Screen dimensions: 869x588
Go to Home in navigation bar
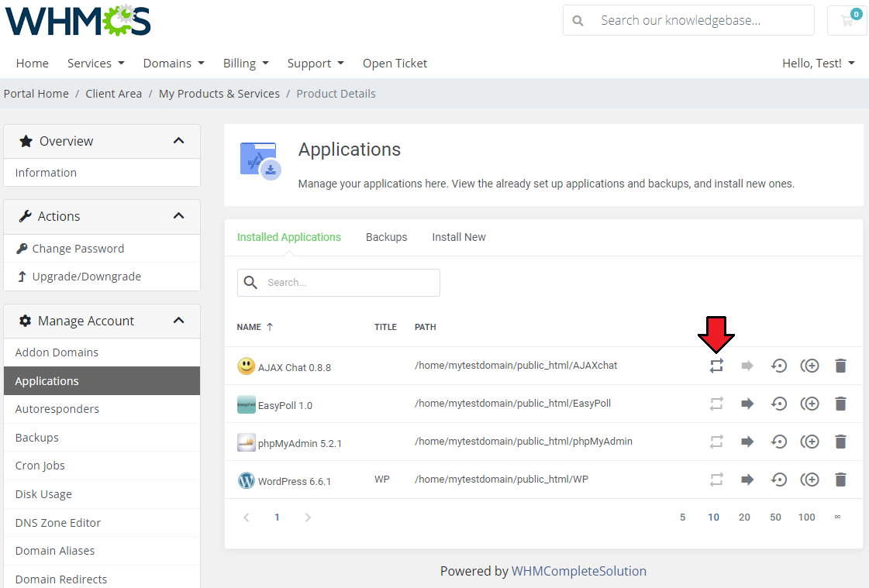click(32, 63)
